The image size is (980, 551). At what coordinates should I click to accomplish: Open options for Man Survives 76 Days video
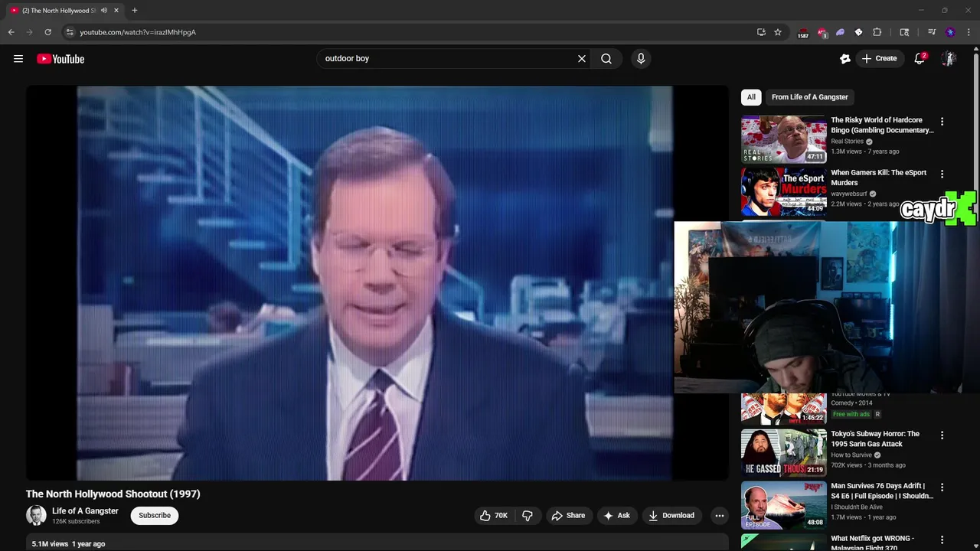[x=942, y=487]
